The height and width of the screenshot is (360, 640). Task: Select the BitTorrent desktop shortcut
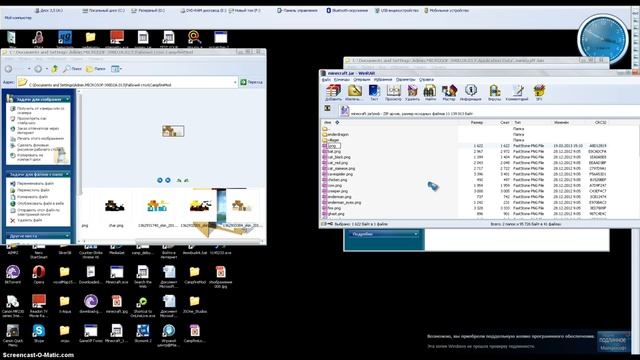coord(13,275)
